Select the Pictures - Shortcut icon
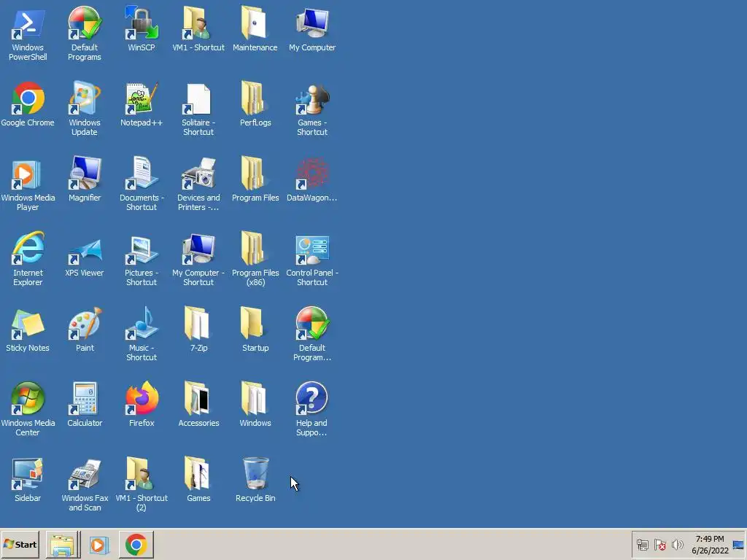Image resolution: width=747 pixels, height=560 pixels. click(142, 249)
